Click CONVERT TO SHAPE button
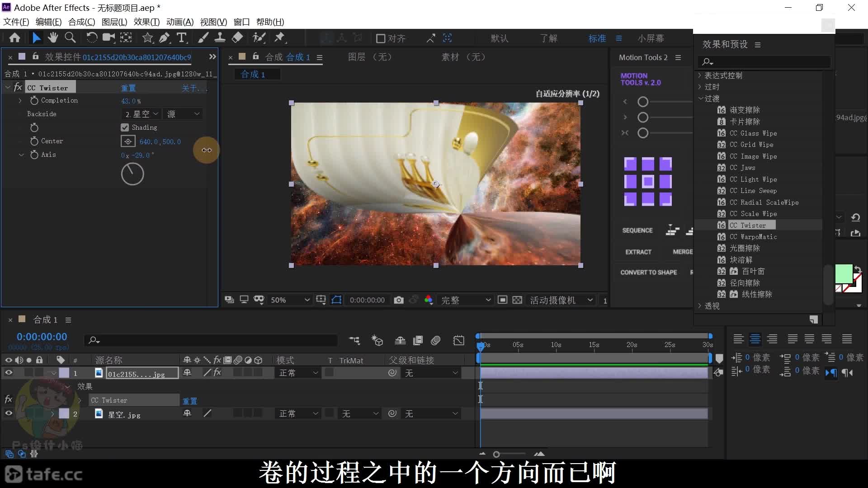The width and height of the screenshot is (868, 488). (648, 272)
